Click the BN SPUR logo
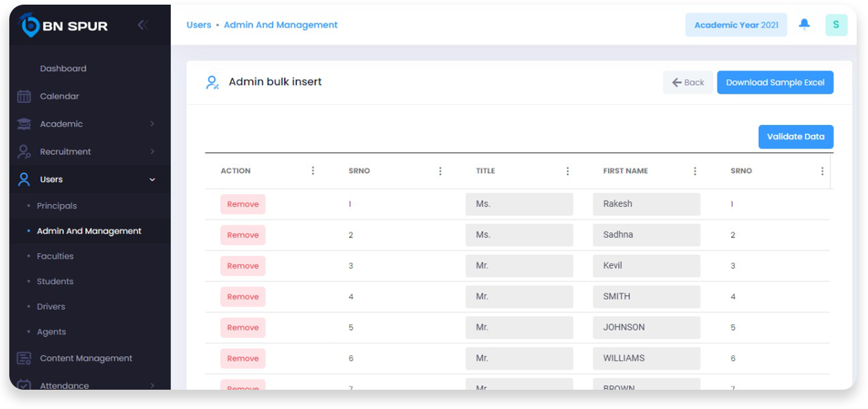Screen dimensions: 868x409 click(63, 25)
